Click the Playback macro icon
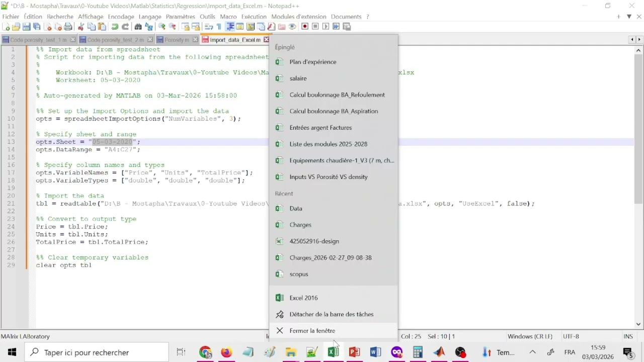 [x=326, y=27]
